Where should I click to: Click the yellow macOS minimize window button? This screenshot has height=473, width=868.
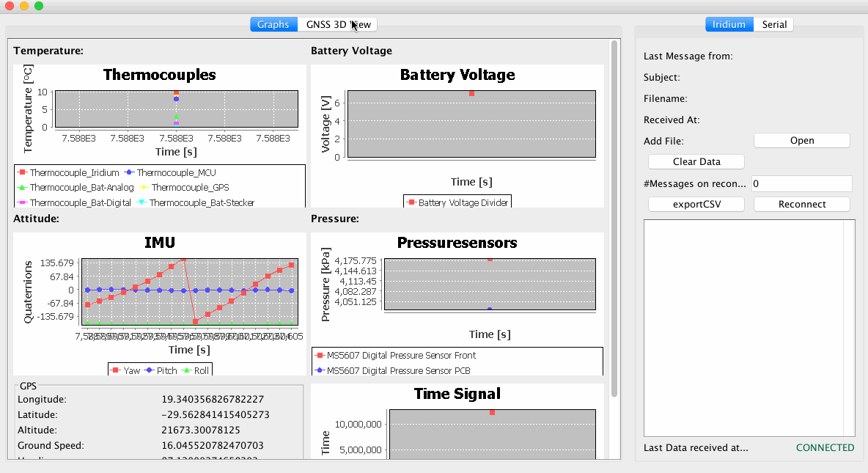pyautogui.click(x=23, y=6)
